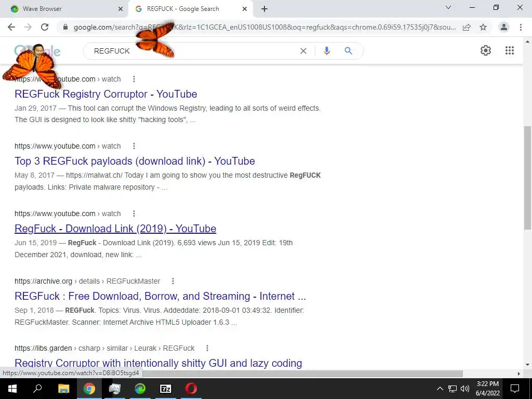Open File Explorer from the taskbar
Screen dimensions: 532x399
pos(63,389)
